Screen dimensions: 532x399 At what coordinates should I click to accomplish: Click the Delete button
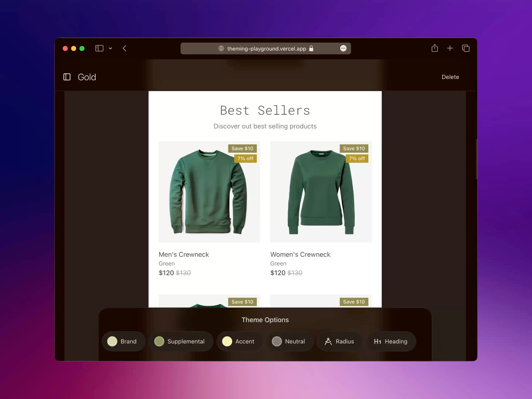pos(450,77)
